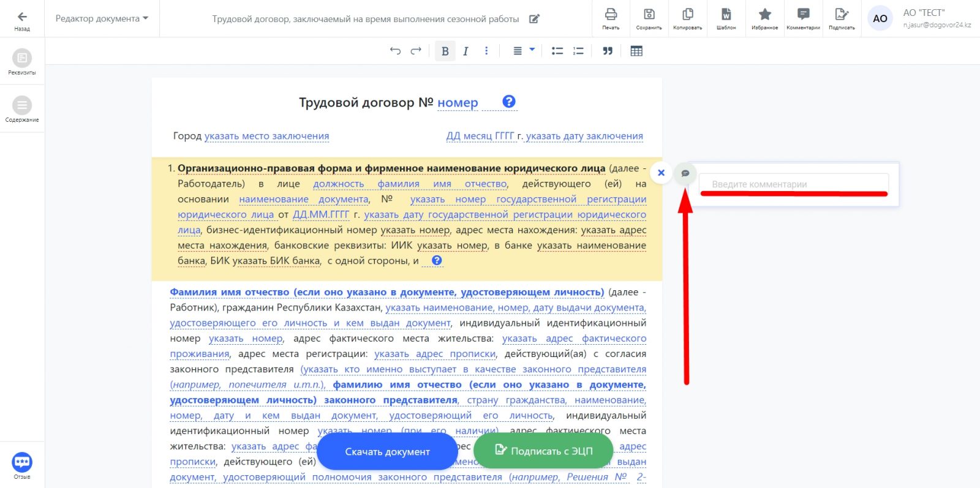Toggle bold formatting
980x488 pixels.
tap(445, 51)
